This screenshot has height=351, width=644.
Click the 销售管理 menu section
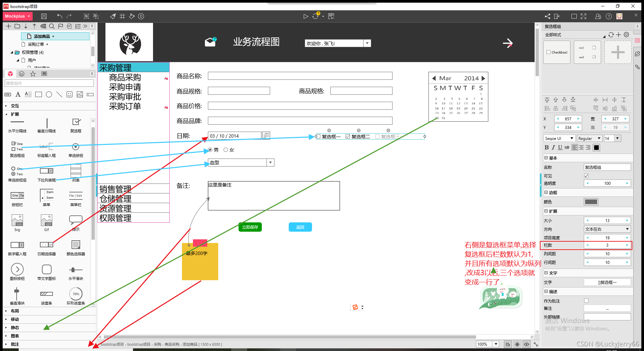pos(134,189)
